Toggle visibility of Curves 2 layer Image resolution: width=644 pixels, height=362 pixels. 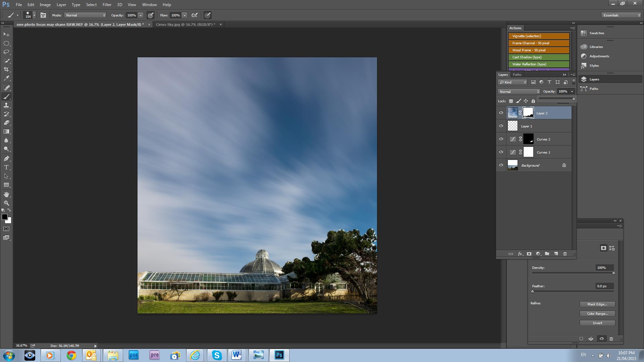pyautogui.click(x=501, y=139)
